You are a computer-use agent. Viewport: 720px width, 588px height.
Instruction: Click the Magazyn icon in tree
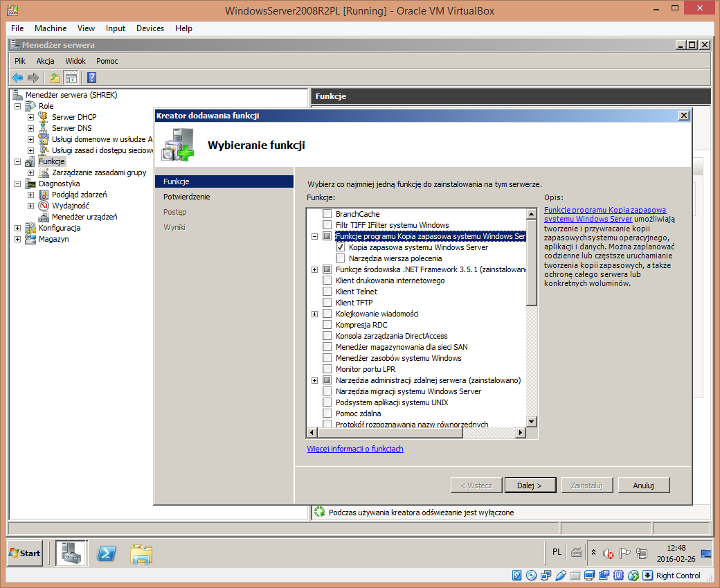(30, 239)
